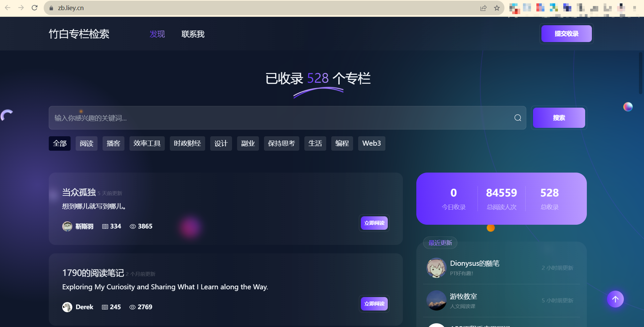
Task: Open the 发现 navigation item
Action: pyautogui.click(x=157, y=34)
